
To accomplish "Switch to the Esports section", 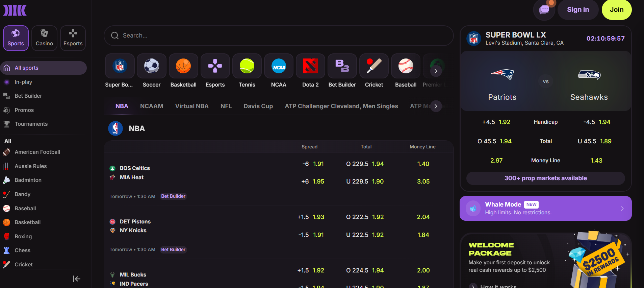I will pyautogui.click(x=73, y=38).
